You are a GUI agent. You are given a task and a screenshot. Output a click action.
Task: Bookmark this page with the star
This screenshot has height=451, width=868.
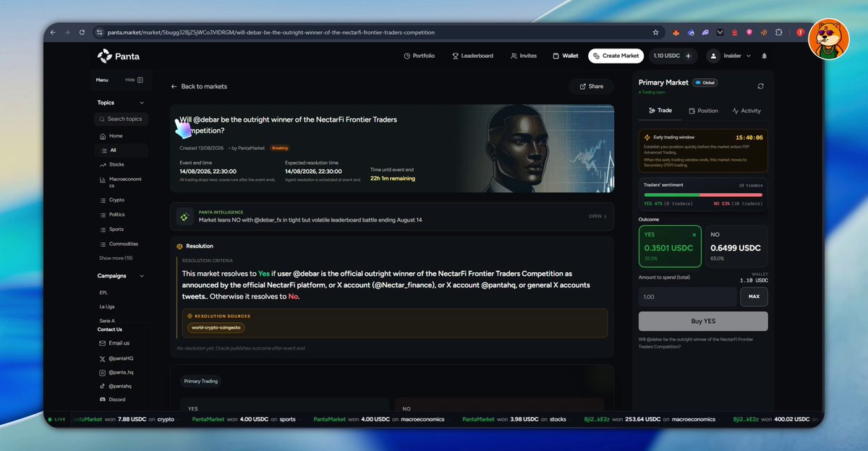coord(655,33)
